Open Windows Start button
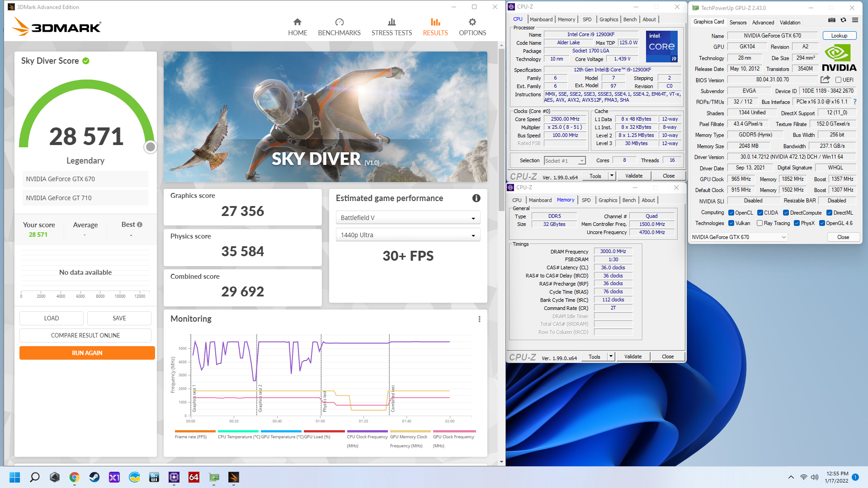Viewport: 868px width, 488px height. [x=15, y=477]
